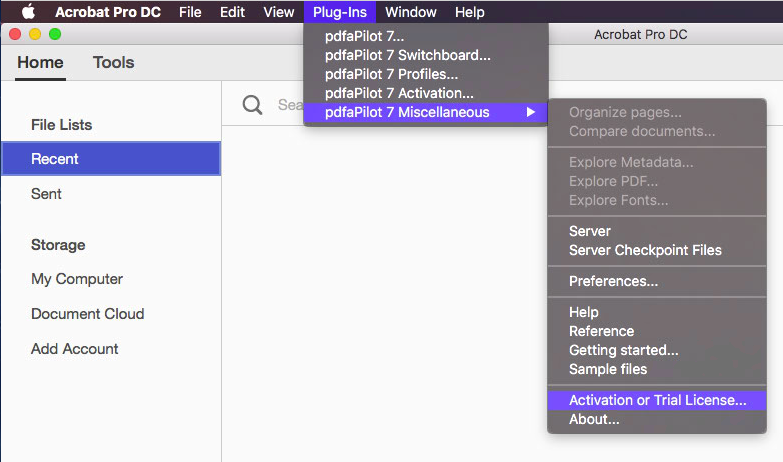The width and height of the screenshot is (783, 462).
Task: Click the search magnifier icon
Action: coord(252,105)
